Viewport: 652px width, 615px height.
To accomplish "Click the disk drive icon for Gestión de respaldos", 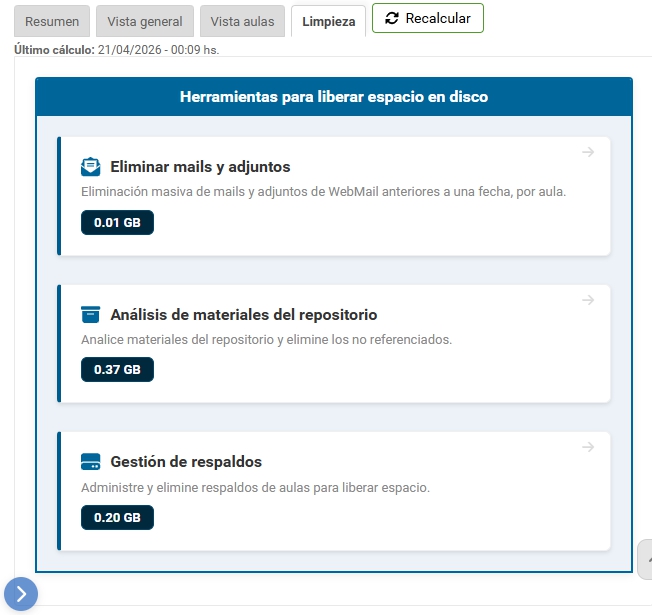I will click(x=90, y=462).
